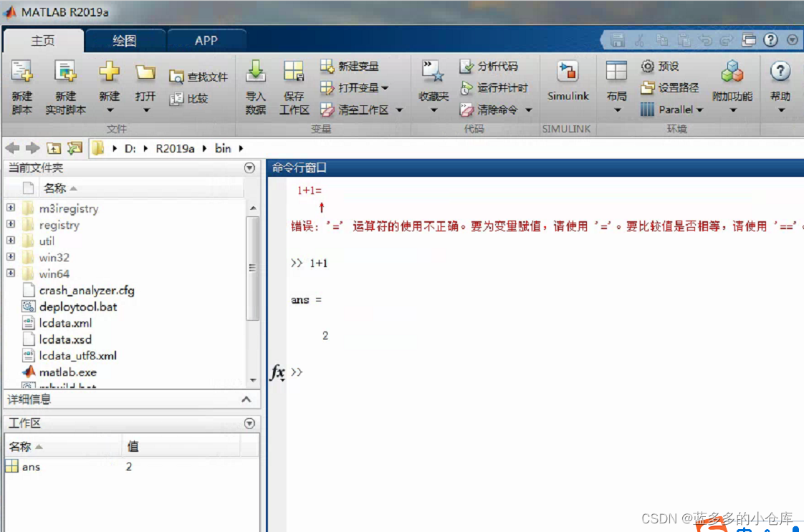This screenshot has height=532, width=804.
Task: Expand the win64 folder in current folder panel
Action: [10, 273]
